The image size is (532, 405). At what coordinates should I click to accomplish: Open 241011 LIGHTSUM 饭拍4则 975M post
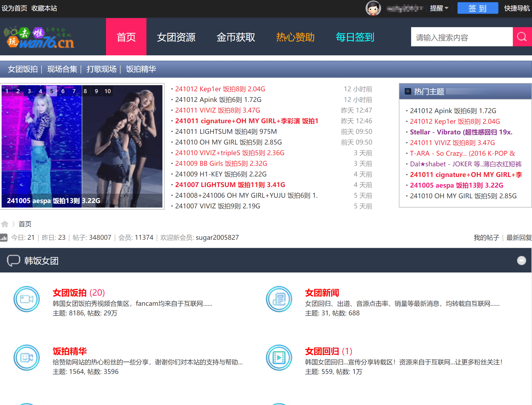coord(226,131)
